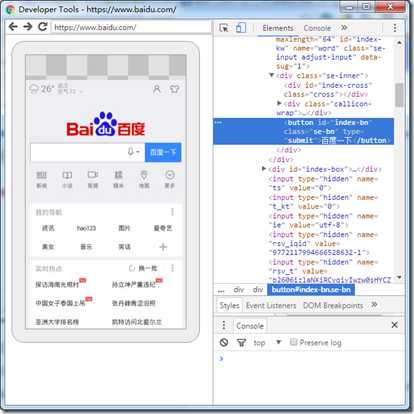Select the hidden input value utf-8 line
The height and width of the screenshot is (414, 414).
click(323, 220)
